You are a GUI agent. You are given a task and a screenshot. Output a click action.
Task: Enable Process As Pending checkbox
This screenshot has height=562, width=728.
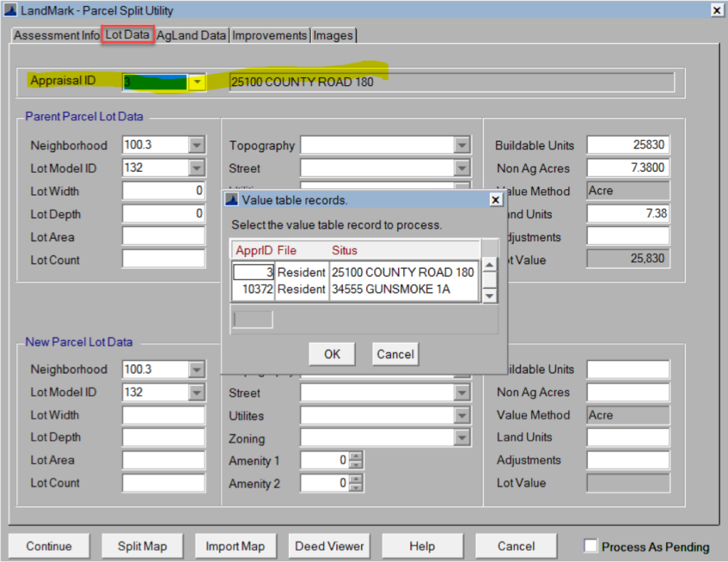point(590,546)
